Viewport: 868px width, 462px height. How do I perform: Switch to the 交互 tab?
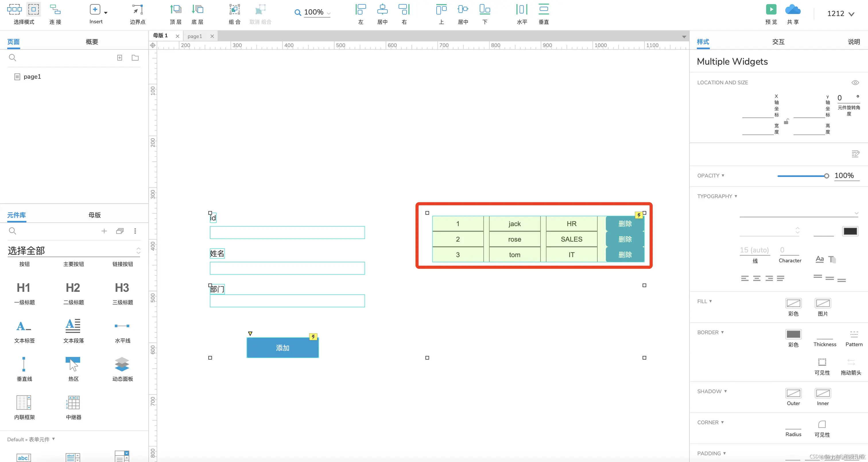point(778,42)
